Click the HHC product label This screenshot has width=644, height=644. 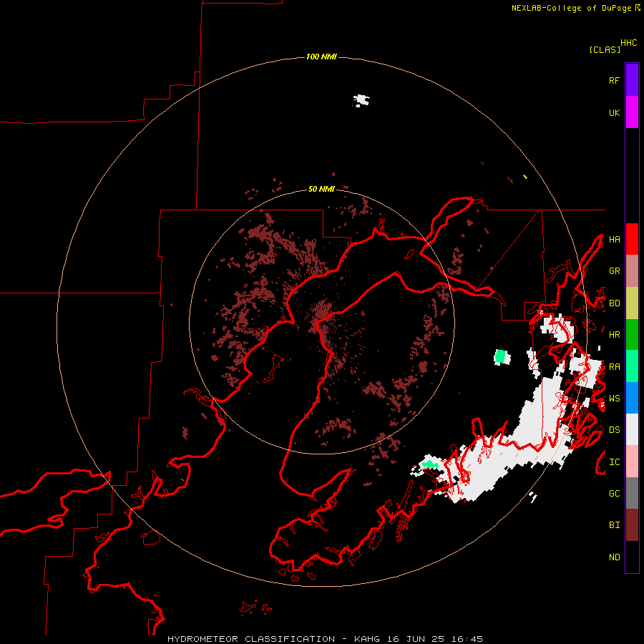[628, 43]
